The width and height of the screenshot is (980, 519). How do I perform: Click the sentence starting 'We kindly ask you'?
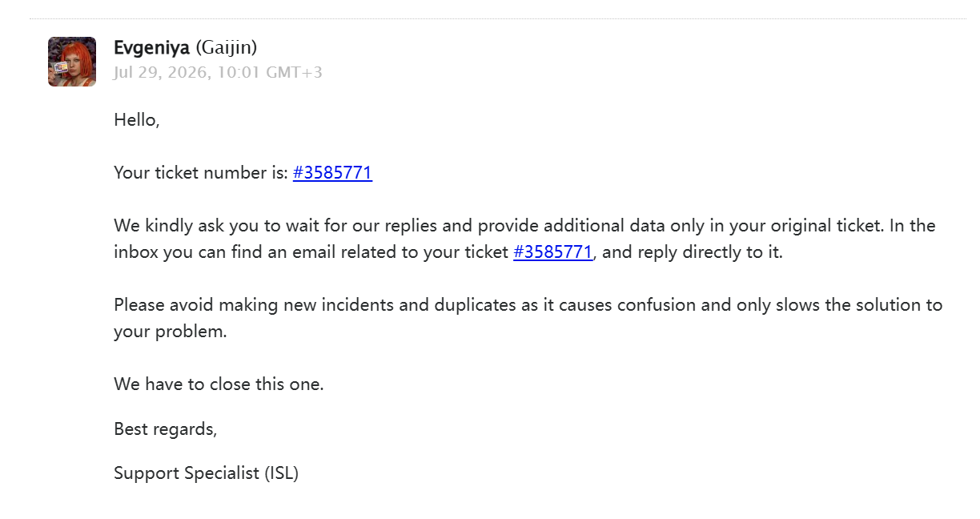pyautogui.click(x=524, y=239)
